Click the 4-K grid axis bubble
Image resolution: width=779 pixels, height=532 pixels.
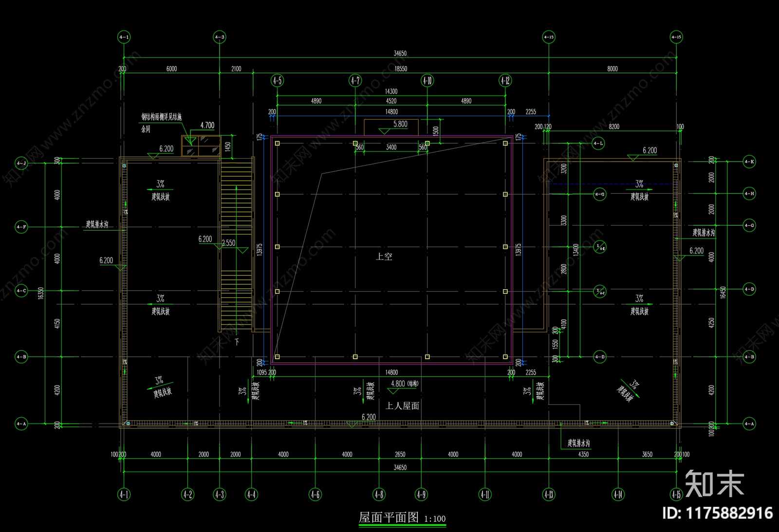[x=749, y=162]
